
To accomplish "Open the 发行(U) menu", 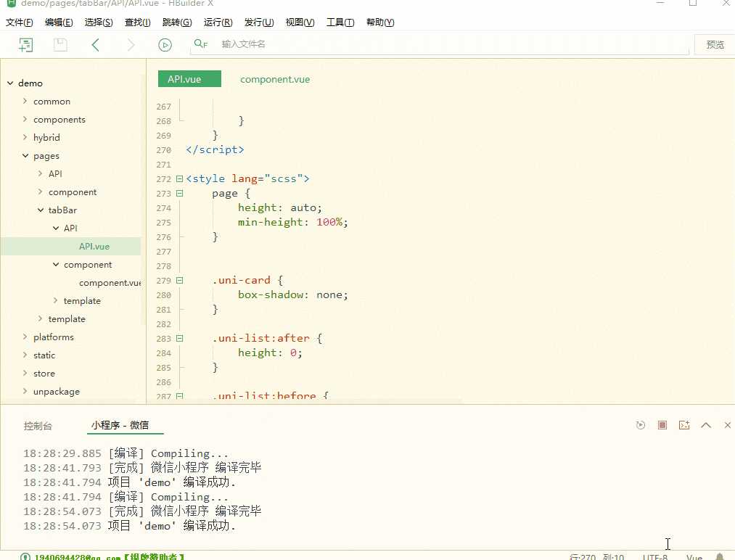I will (x=259, y=22).
